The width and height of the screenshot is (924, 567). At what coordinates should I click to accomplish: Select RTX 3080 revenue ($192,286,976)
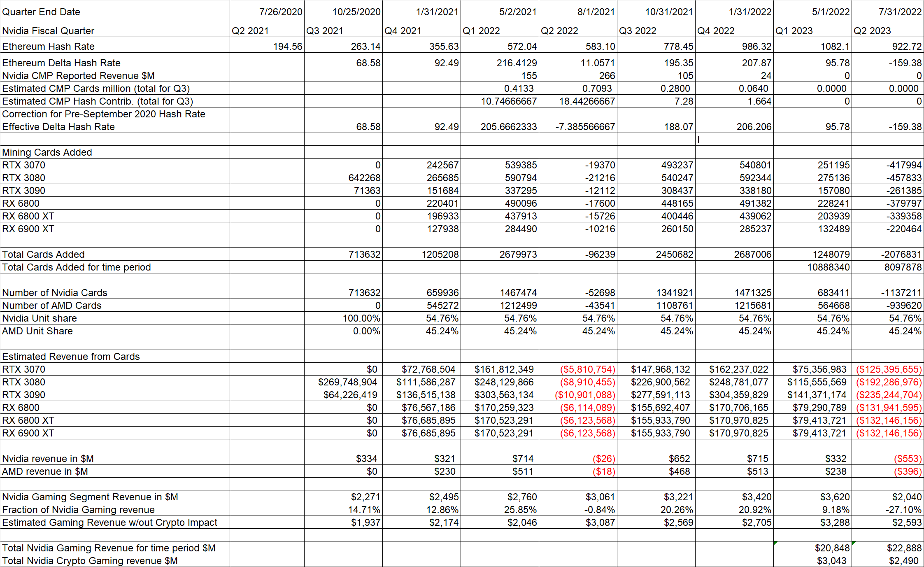click(x=888, y=382)
